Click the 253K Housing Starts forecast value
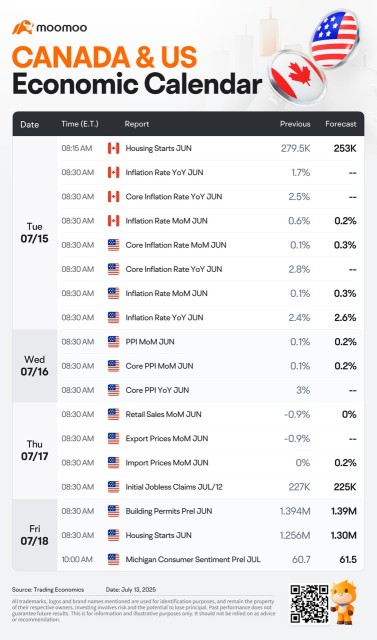Screen dimensions: 377x640 [344, 148]
